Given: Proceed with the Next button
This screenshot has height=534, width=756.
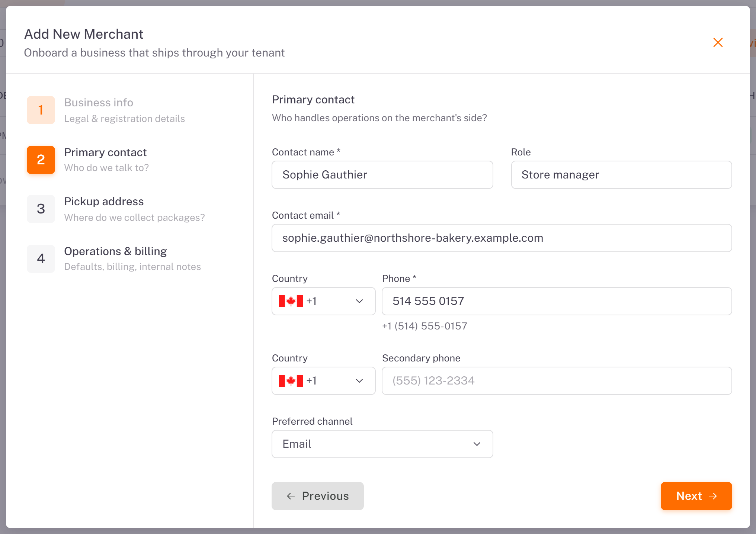Looking at the screenshot, I should (696, 496).
